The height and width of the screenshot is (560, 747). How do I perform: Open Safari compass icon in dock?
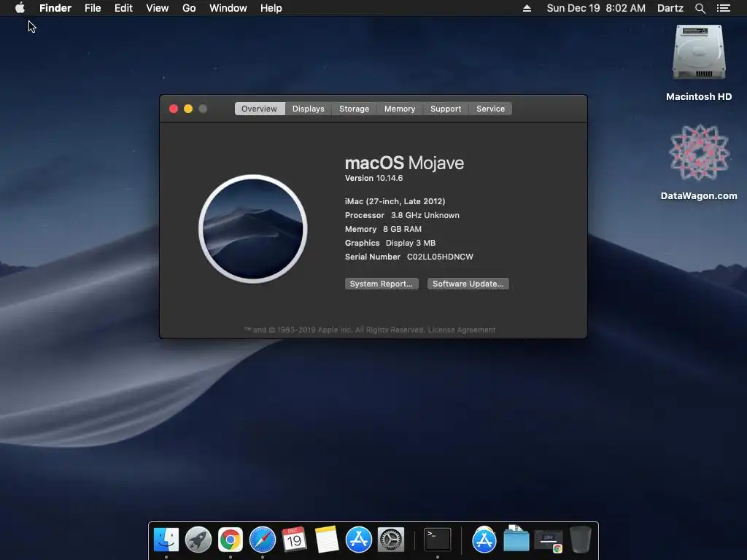pos(263,540)
